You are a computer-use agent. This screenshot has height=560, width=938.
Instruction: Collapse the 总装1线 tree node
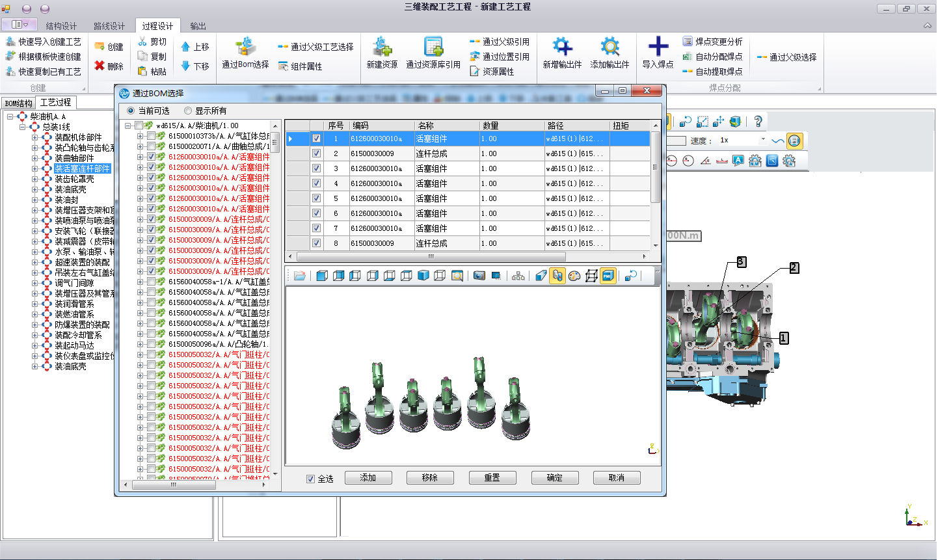click(23, 127)
